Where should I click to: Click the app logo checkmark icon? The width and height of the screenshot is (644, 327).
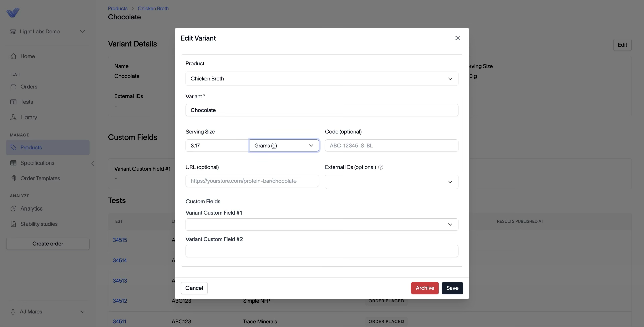coord(13,13)
